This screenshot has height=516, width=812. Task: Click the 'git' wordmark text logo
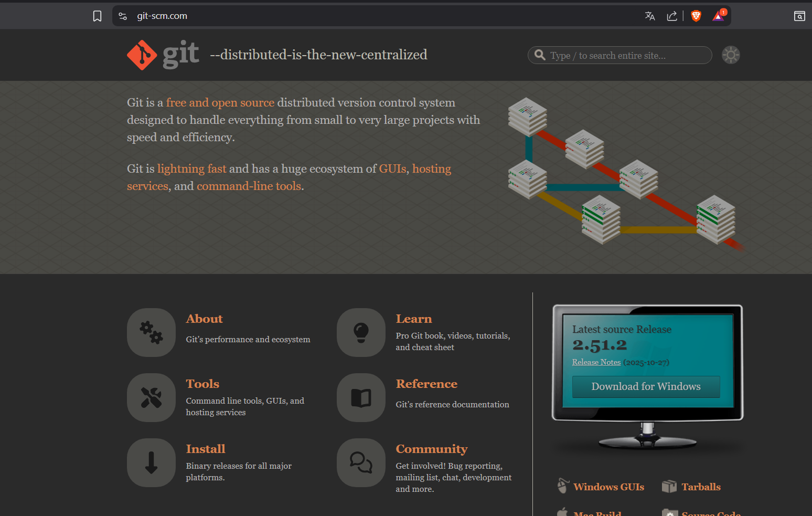click(181, 54)
